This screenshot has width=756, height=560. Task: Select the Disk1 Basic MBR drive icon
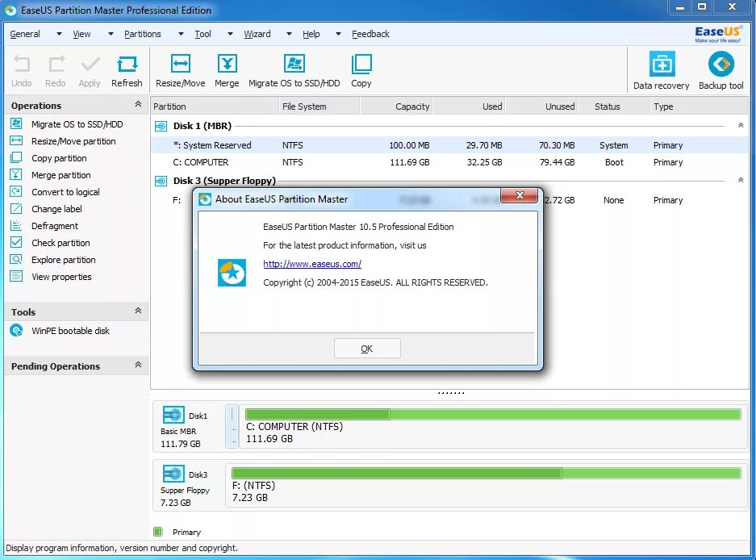point(173,415)
